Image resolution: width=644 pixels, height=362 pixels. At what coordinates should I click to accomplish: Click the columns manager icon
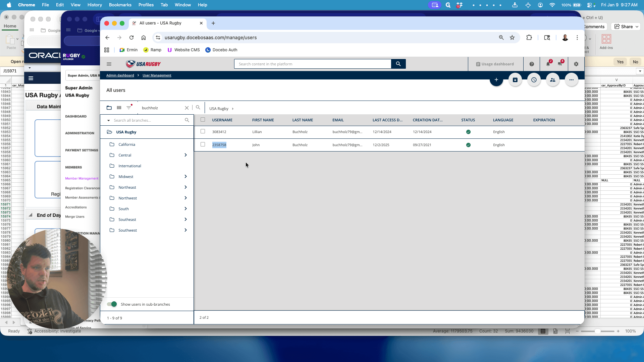point(119,108)
